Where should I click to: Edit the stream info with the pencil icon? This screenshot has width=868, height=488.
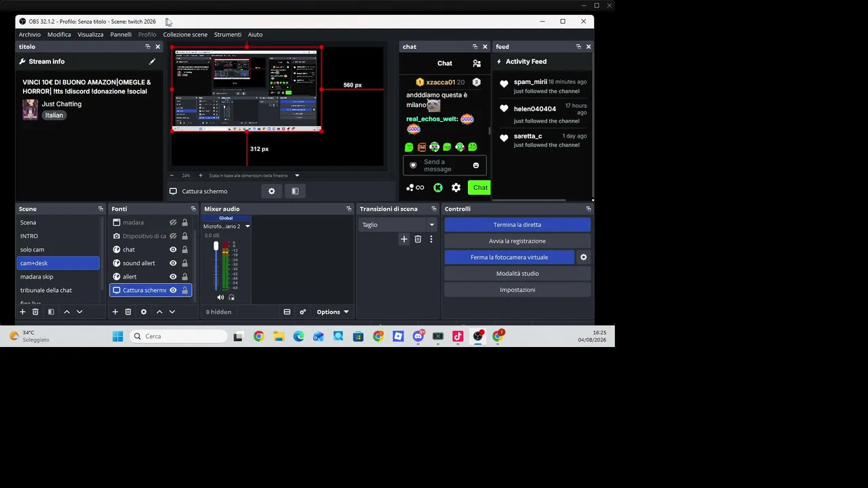[152, 62]
